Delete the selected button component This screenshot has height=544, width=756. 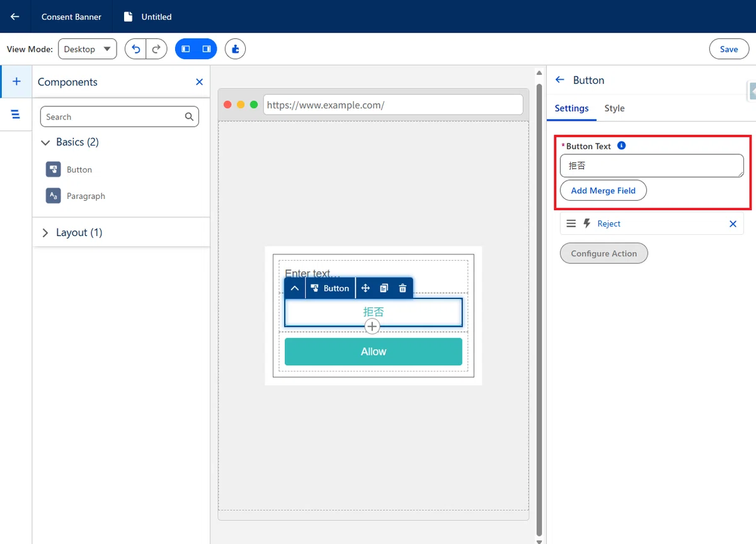[403, 288]
